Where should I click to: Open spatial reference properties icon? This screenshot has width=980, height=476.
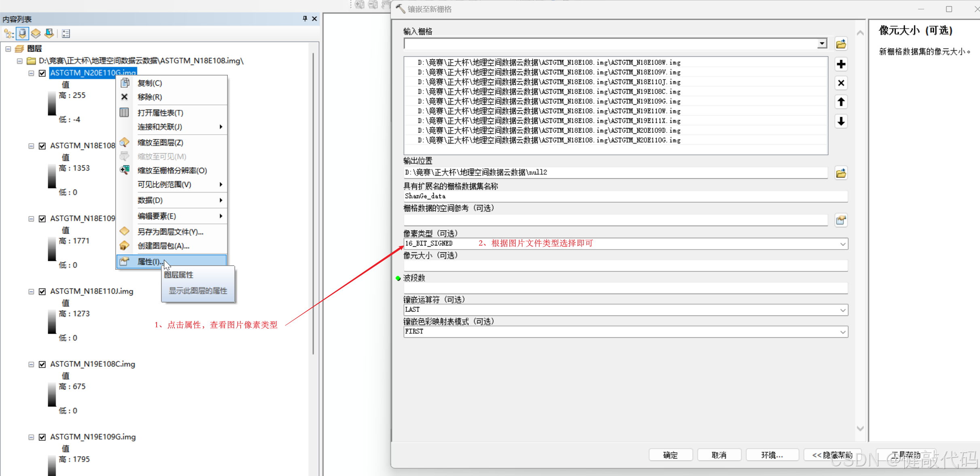[841, 220]
